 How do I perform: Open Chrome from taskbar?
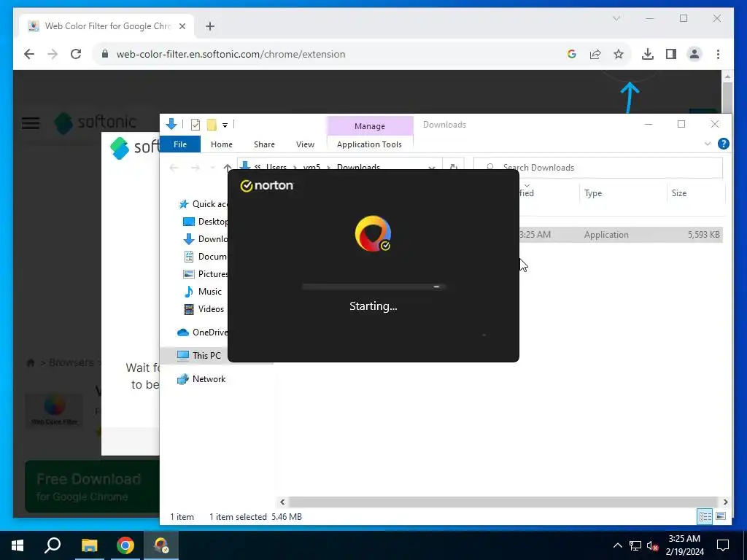(125, 545)
